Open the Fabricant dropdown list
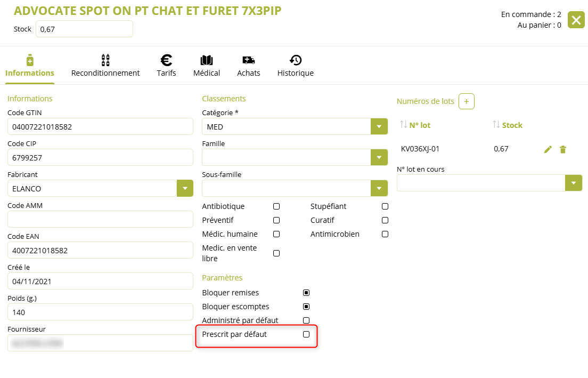This screenshot has width=588, height=378. click(x=185, y=189)
